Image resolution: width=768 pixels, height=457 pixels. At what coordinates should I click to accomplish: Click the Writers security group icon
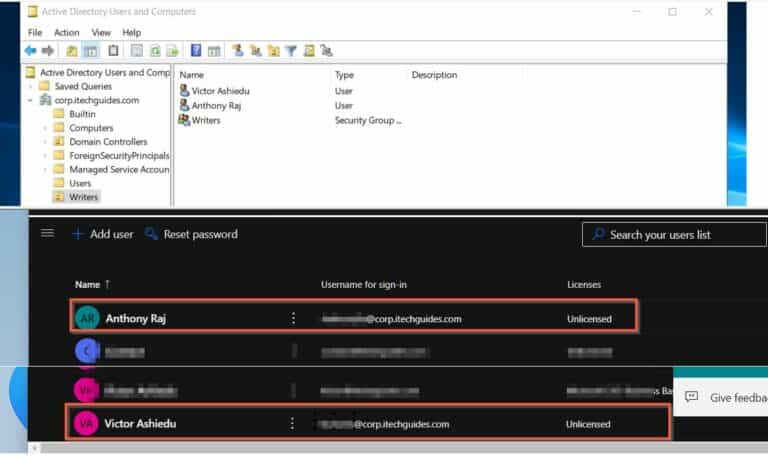tap(184, 120)
